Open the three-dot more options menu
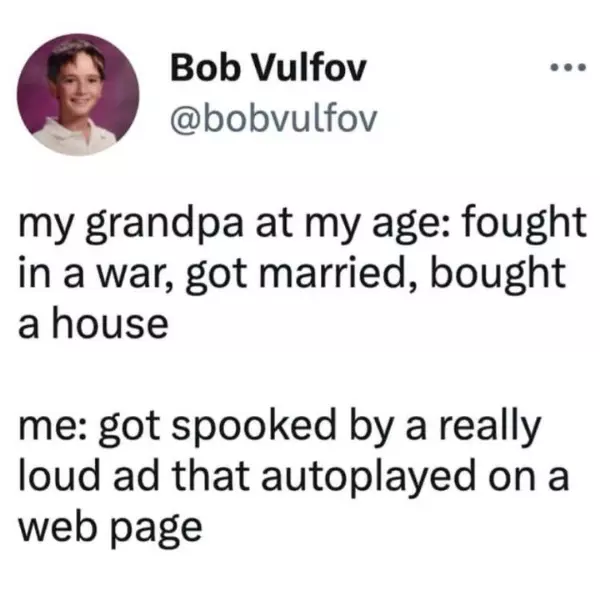 (x=567, y=68)
